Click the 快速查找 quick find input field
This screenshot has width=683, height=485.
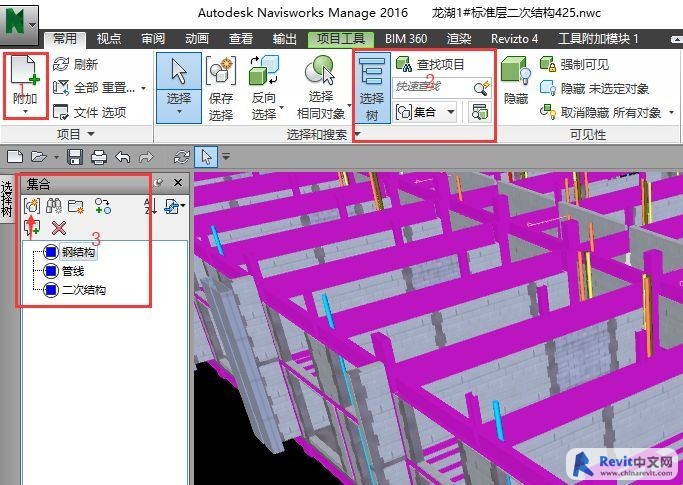pyautogui.click(x=432, y=88)
